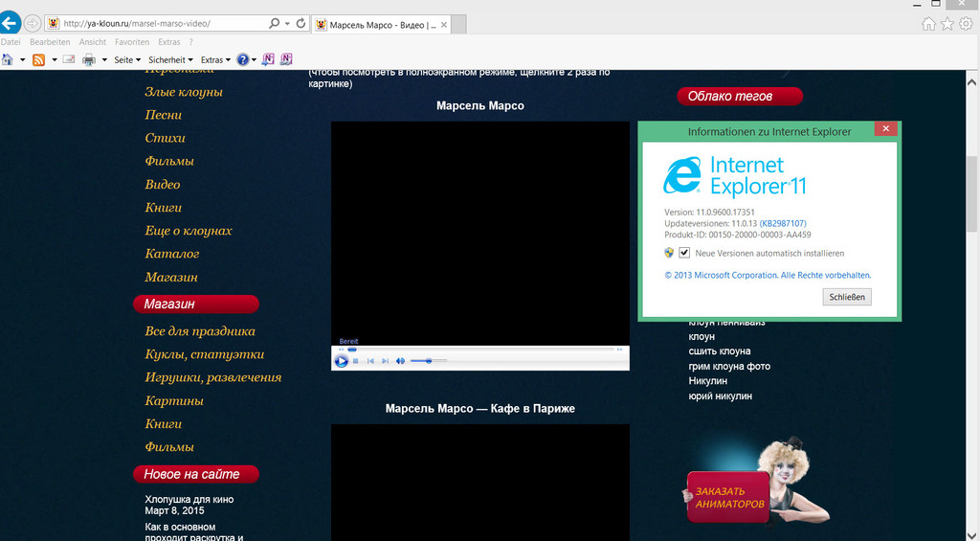Viewport: 980px width, 541px height.
Task: Click the Home house icon top right
Action: (928, 24)
